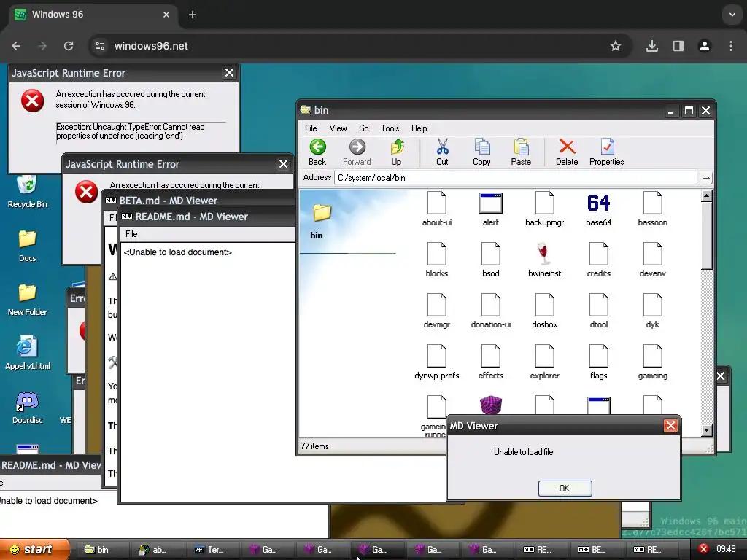
Task: Bookmark this page with star icon
Action: point(616,46)
